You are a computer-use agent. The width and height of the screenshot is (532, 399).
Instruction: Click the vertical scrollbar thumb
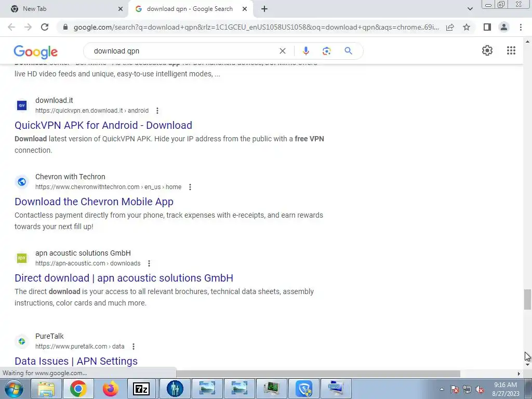[527, 299]
